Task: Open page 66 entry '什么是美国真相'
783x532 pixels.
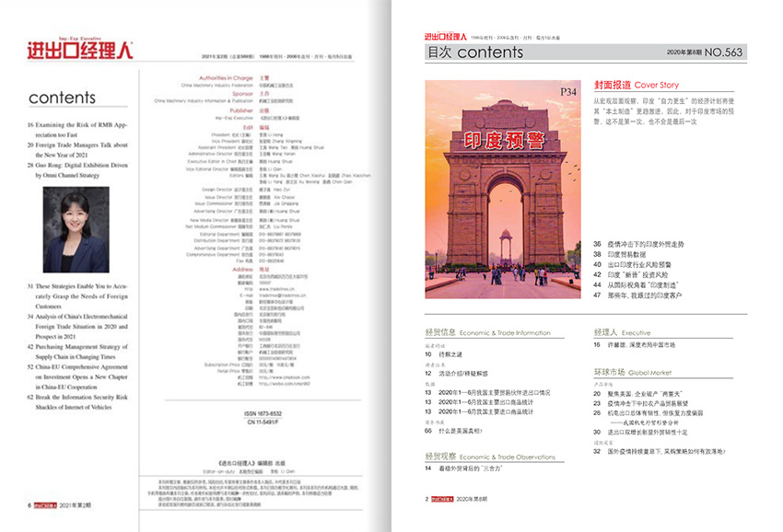Action: [453, 431]
